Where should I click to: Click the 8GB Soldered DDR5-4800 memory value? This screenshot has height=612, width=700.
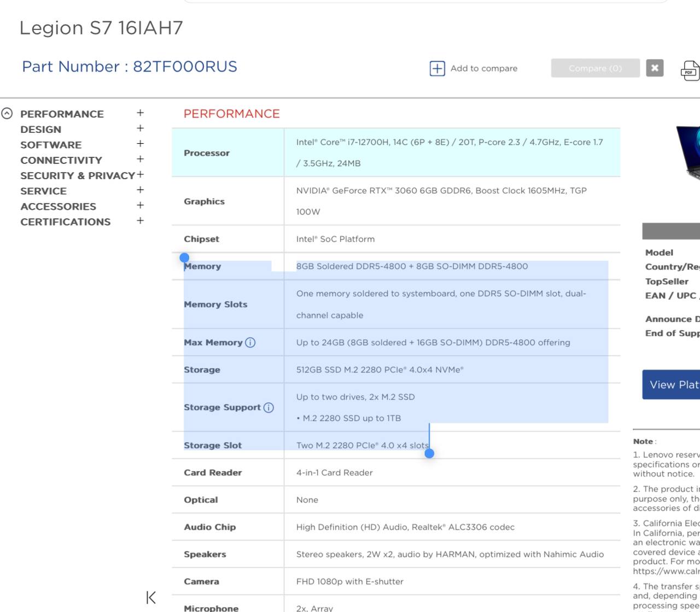[412, 267]
